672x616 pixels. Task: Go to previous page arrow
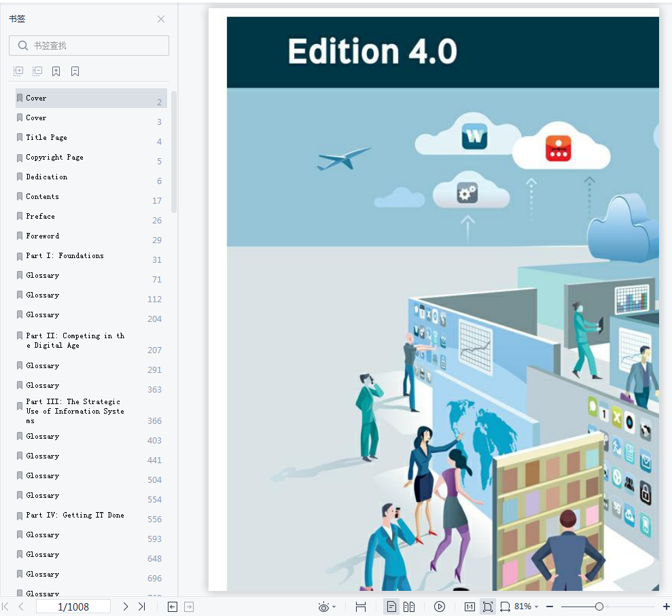pos(21,606)
